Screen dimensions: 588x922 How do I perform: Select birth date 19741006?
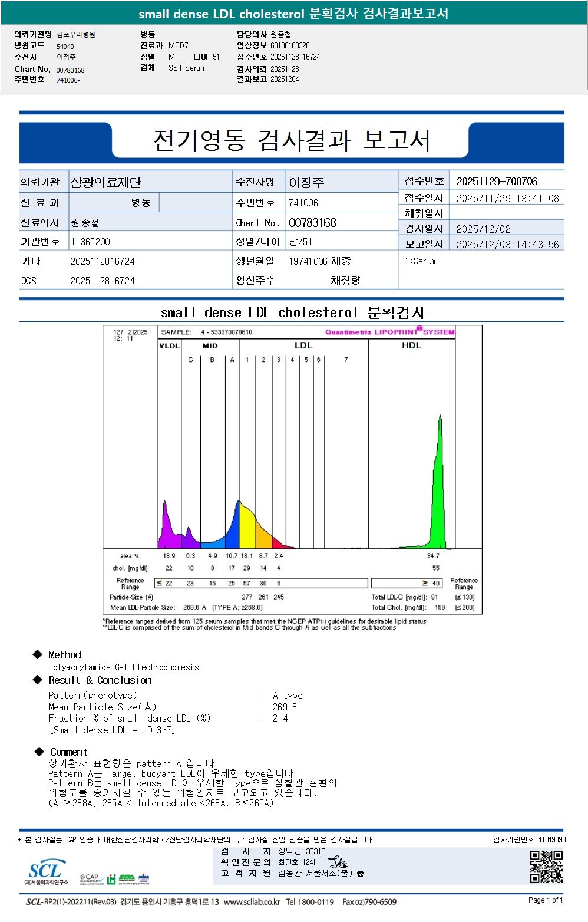308,261
